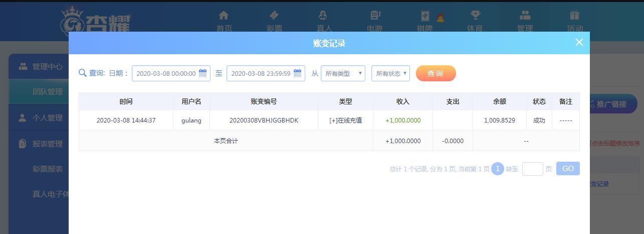Open the 管理 management people icon

pos(525,16)
